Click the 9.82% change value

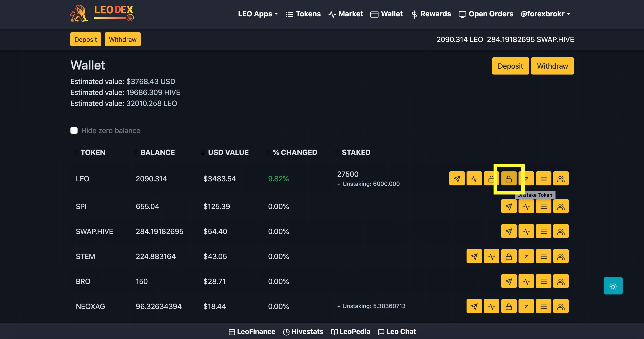(278, 179)
